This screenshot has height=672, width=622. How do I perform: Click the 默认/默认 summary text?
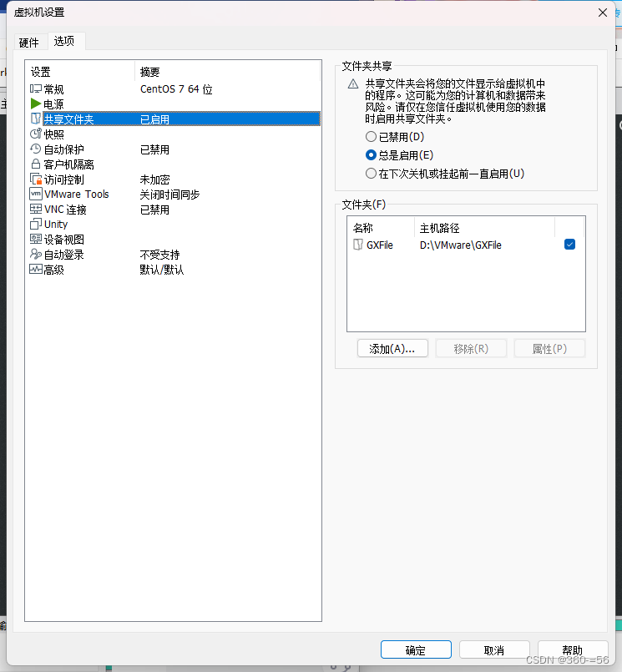[x=162, y=270]
